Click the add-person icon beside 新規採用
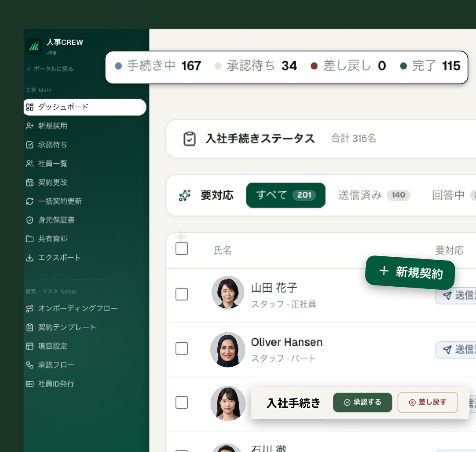Screen dimensions: 476x452 30,126
